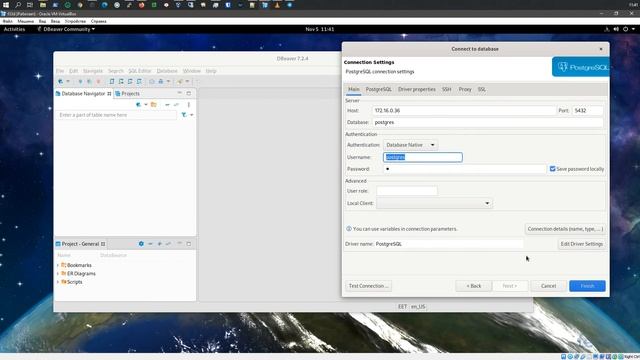
Task: Click the Rollback transaction icon in main toolbar
Action: point(161,81)
